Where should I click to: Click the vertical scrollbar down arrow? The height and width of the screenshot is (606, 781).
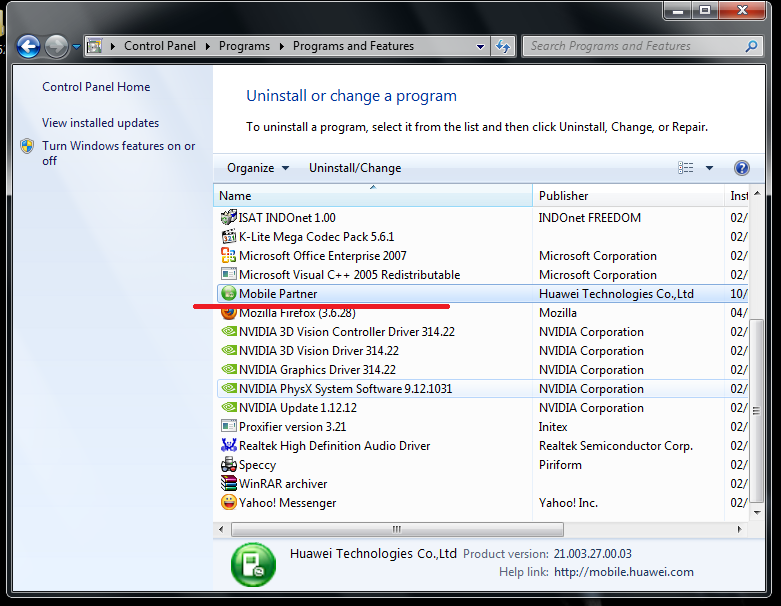click(x=757, y=512)
